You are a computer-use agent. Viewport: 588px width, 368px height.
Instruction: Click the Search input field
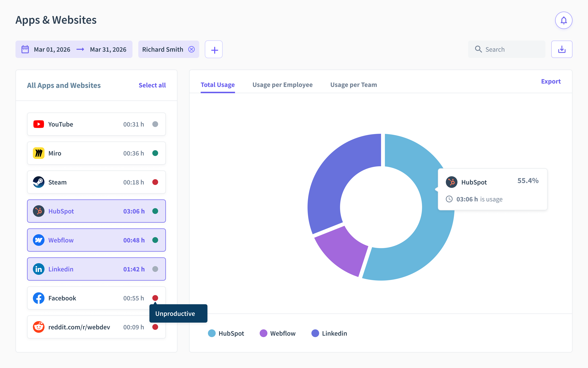[507, 49]
